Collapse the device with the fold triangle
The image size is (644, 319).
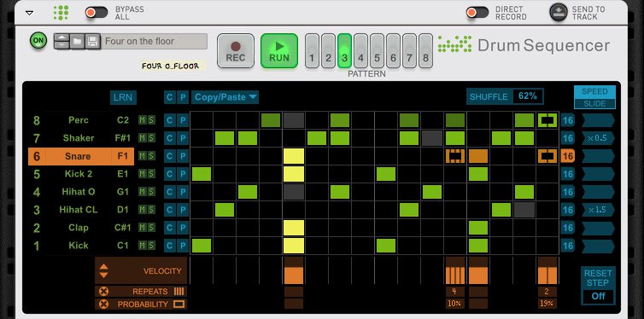(29, 13)
